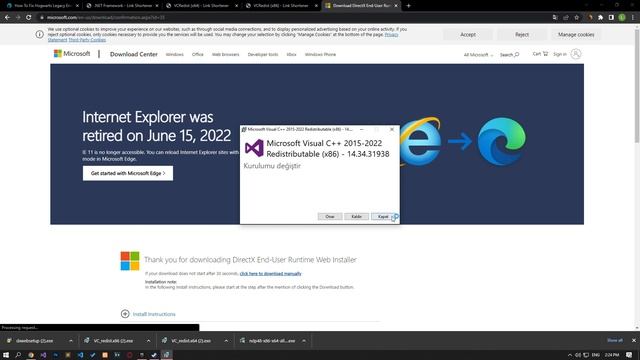Bookmark this page with the star icon

(577, 18)
